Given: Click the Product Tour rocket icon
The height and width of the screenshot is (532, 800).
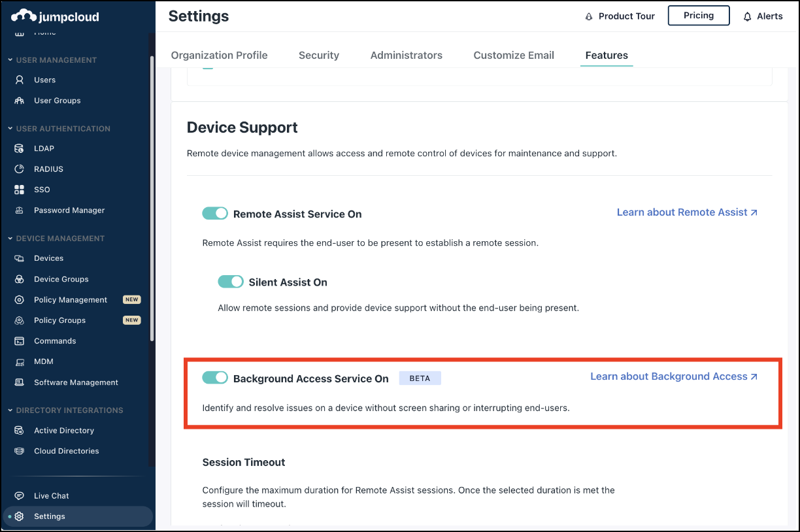Looking at the screenshot, I should point(589,16).
